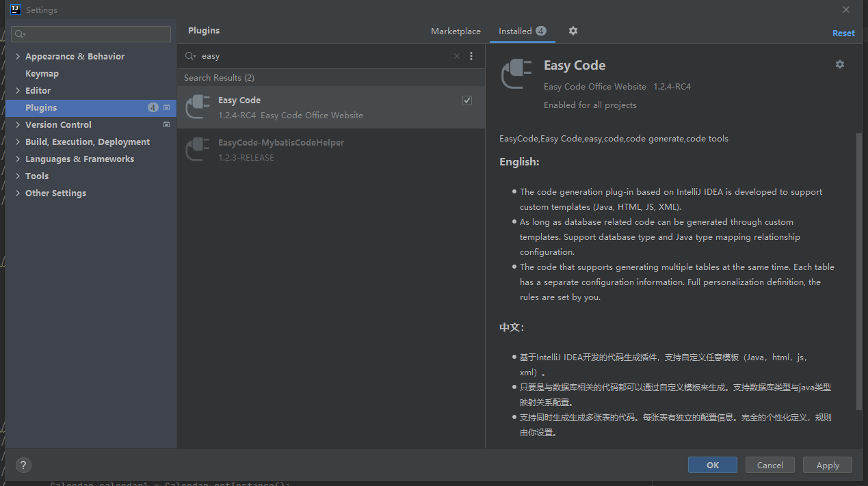Click the search icon in the settings search box
The image size is (868, 486).
(x=21, y=34)
